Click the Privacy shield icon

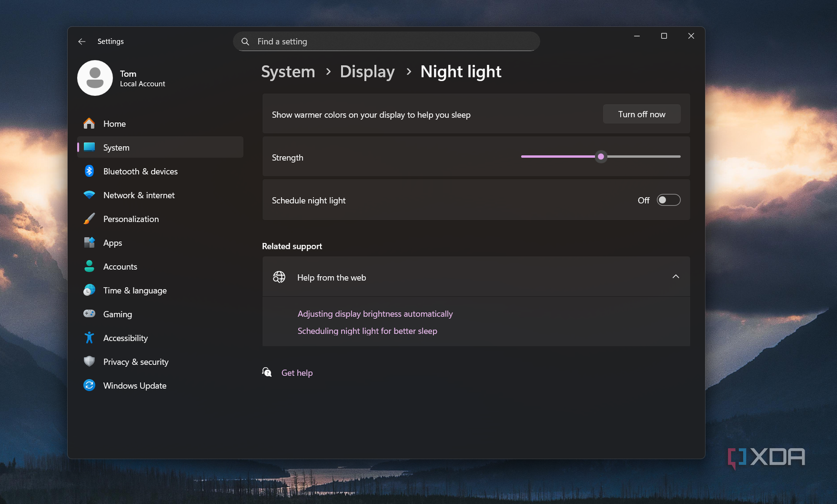pos(89,362)
